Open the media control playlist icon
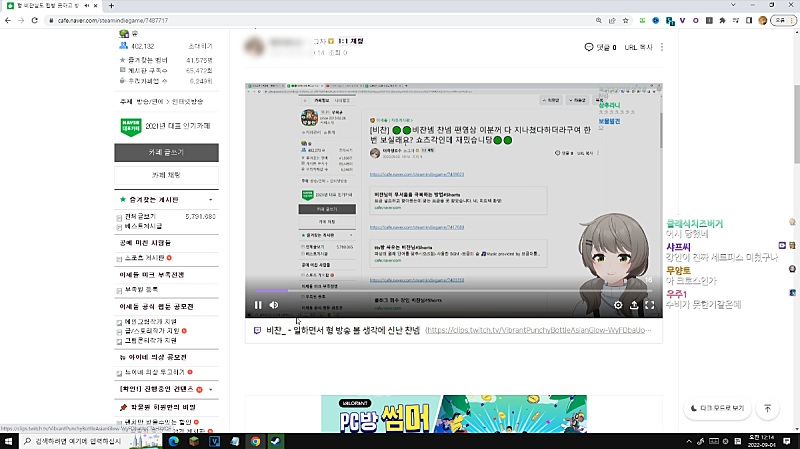 click(x=736, y=20)
